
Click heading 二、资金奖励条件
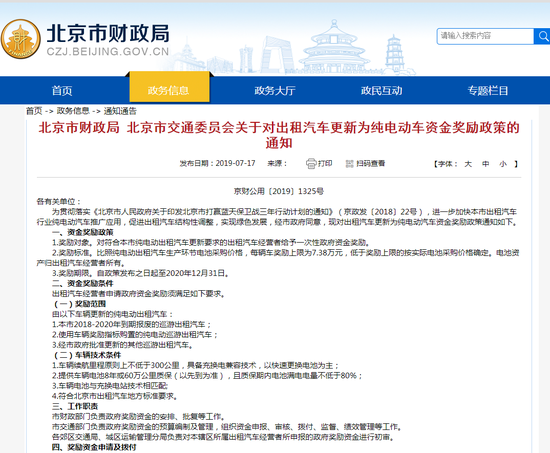(x=83, y=283)
